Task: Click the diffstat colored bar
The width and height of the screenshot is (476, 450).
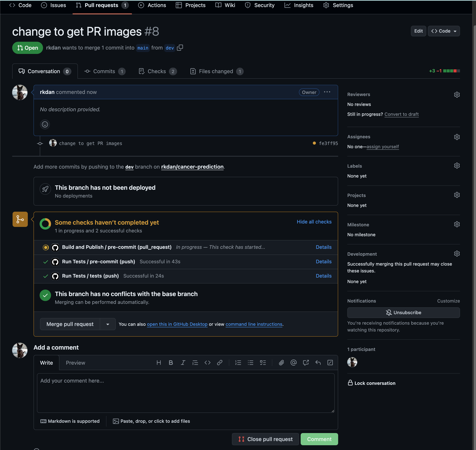Action: click(451, 71)
